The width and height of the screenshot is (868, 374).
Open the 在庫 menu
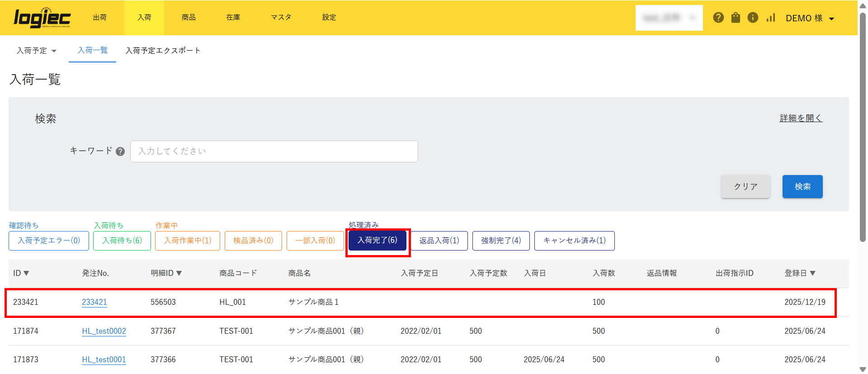click(233, 18)
